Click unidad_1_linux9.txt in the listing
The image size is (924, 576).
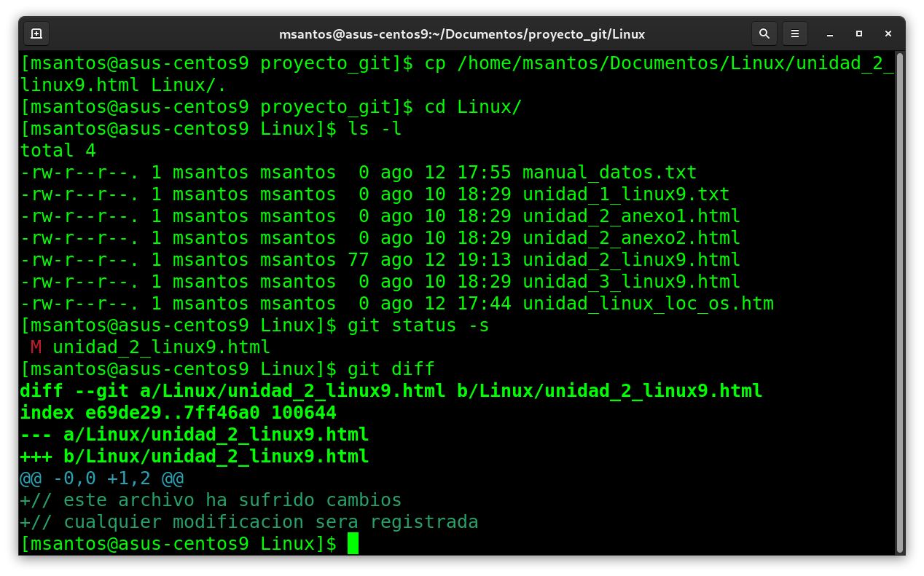tap(626, 194)
